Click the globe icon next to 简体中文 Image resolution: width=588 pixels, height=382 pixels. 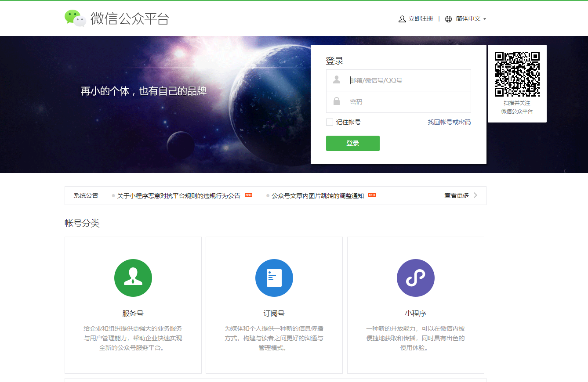pos(448,19)
